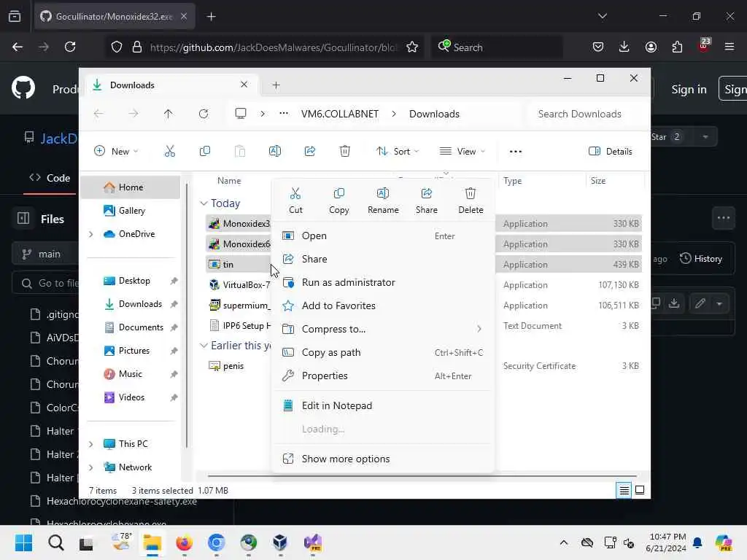Image resolution: width=747 pixels, height=560 pixels.
Task: Expand the Network tree node
Action: (91, 467)
